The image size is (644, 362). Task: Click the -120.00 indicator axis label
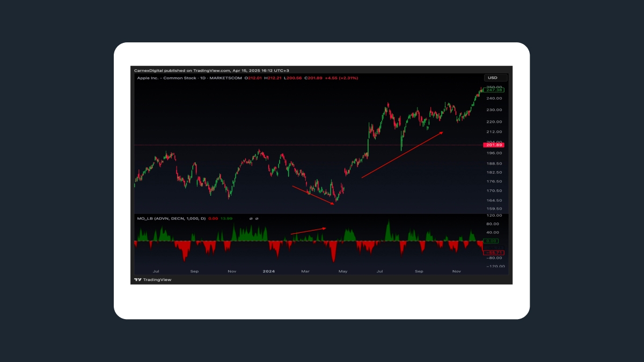coord(494,265)
